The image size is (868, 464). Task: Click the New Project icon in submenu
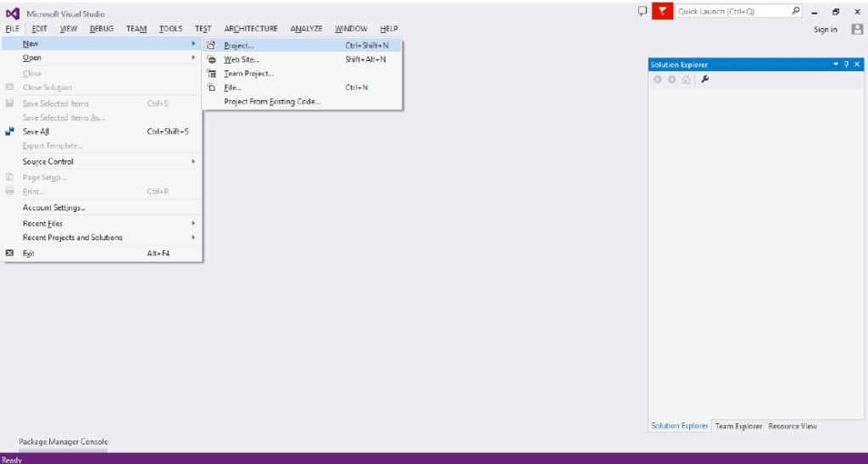tap(211, 46)
